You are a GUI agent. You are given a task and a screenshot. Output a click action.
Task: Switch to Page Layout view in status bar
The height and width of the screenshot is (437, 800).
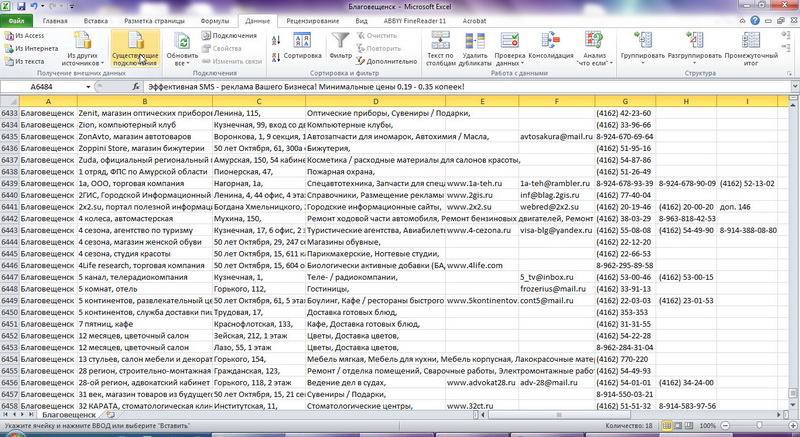pos(678,425)
